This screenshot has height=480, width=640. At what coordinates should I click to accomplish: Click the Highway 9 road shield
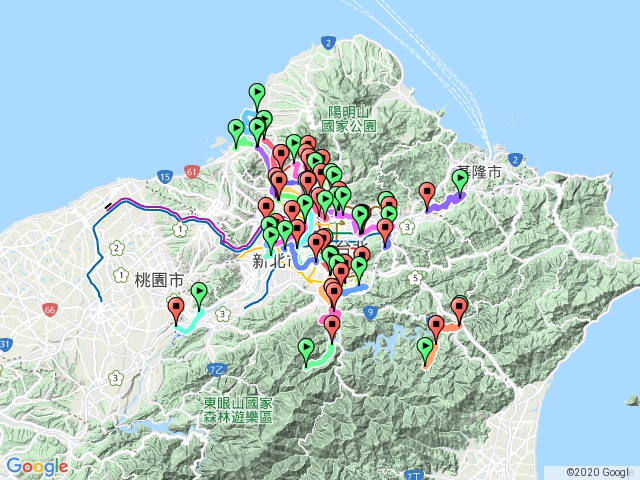coord(369,313)
